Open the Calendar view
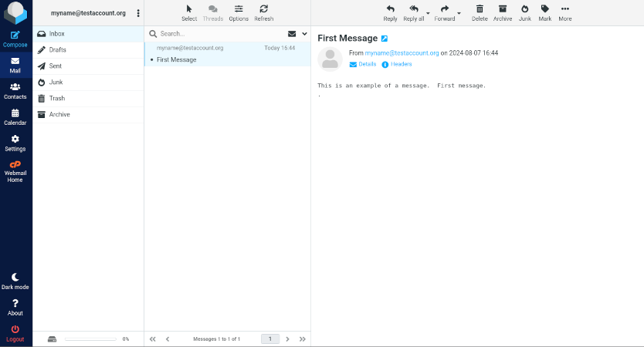Viewport: 644px width, 347px height. pyautogui.click(x=15, y=117)
